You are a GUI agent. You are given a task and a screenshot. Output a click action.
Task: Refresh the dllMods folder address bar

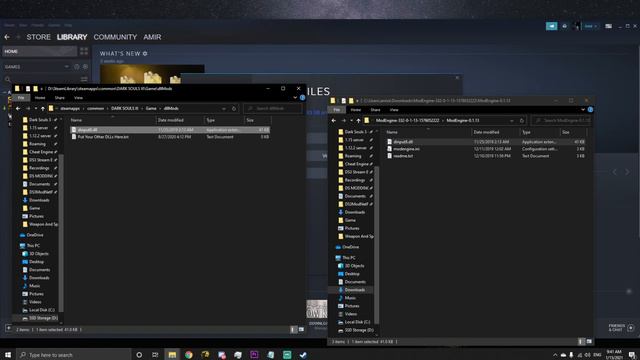[x=234, y=109]
